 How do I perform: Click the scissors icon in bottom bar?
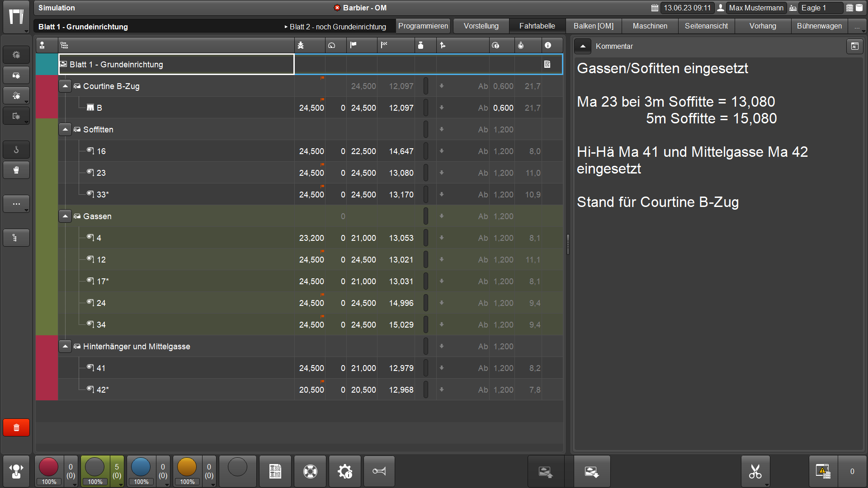755,472
